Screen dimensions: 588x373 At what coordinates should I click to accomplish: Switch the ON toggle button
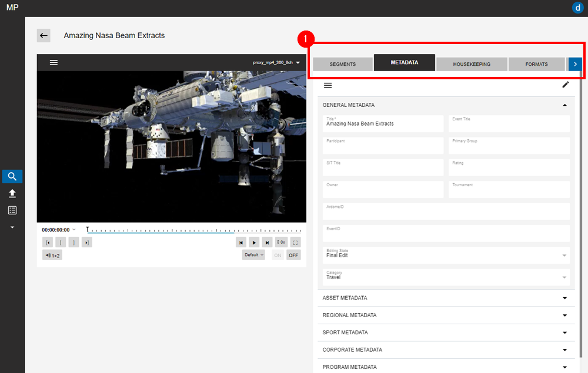point(278,255)
